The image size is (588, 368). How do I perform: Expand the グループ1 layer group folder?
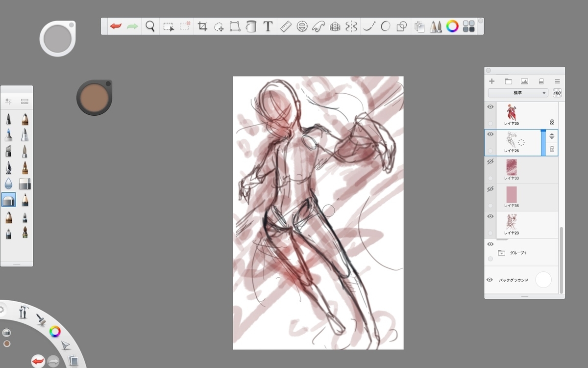(501, 253)
